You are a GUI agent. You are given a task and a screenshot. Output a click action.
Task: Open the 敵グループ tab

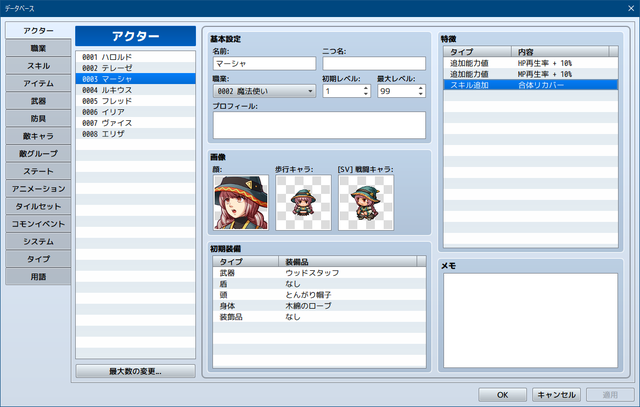click(38, 153)
